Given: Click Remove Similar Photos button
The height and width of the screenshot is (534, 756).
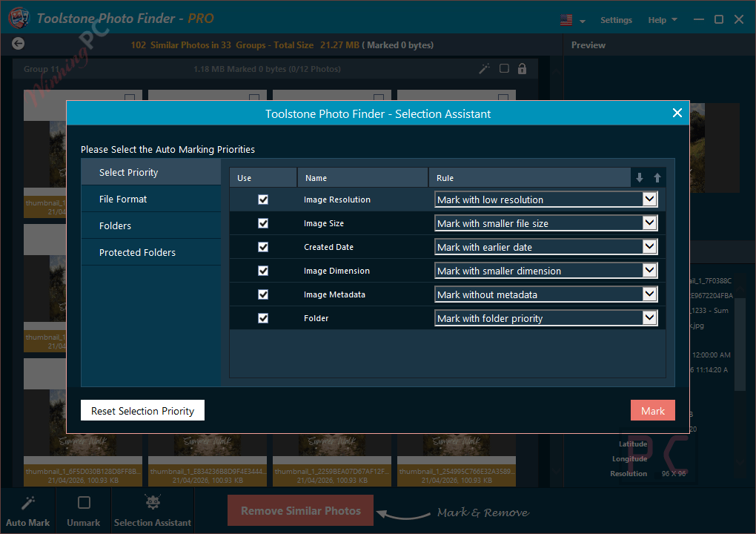Looking at the screenshot, I should tap(300, 510).
